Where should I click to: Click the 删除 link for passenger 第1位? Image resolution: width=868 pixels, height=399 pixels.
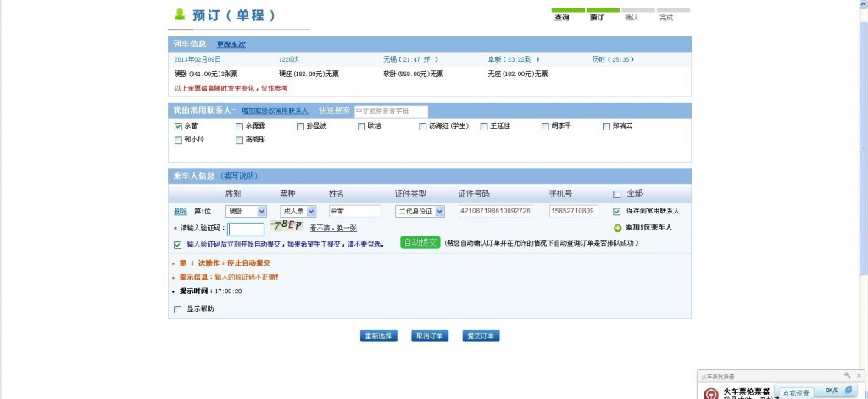(181, 212)
